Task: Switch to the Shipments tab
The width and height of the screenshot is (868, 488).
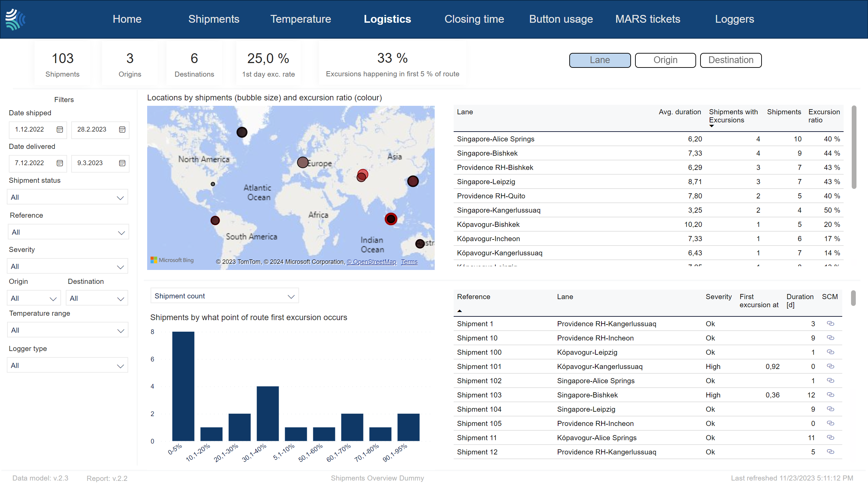Action: click(214, 19)
